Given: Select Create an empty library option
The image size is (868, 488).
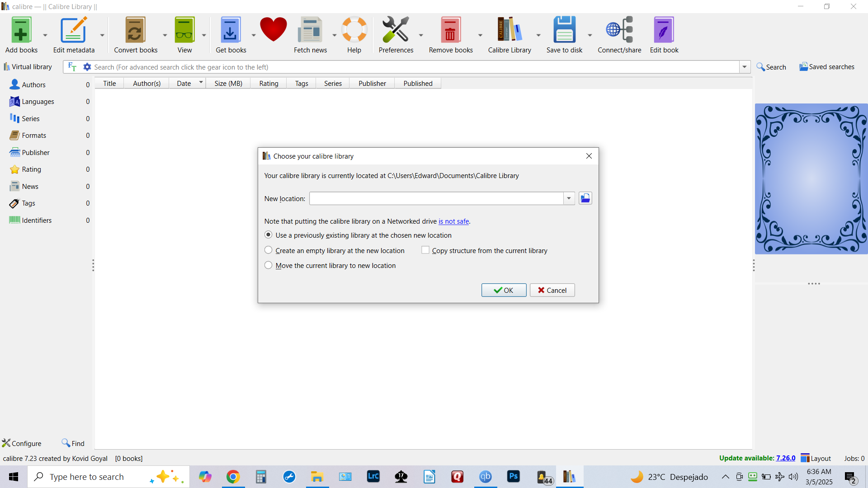Looking at the screenshot, I should click(269, 250).
